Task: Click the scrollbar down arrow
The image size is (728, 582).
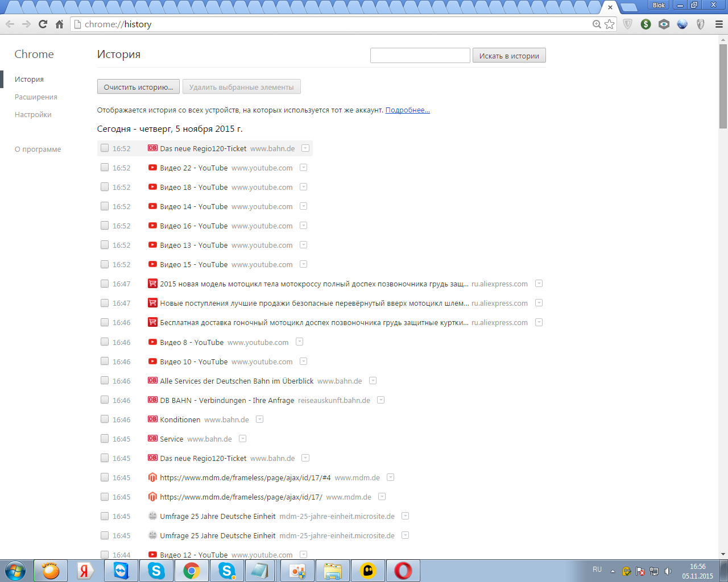Action: [723, 554]
